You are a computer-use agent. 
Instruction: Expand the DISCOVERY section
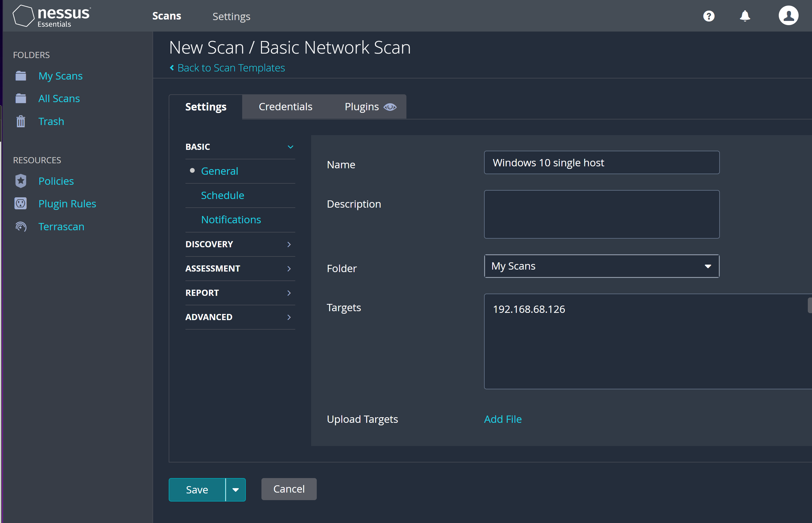pyautogui.click(x=289, y=244)
